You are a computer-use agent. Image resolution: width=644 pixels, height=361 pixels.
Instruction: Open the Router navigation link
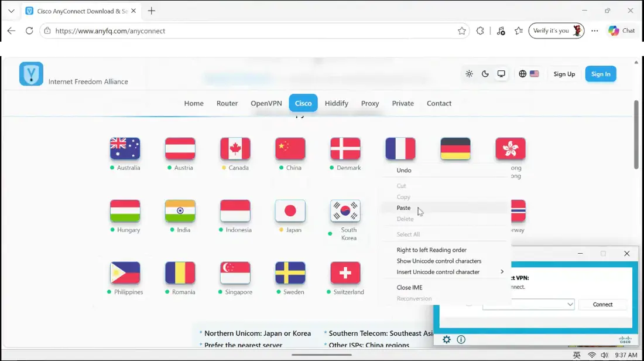tap(227, 103)
